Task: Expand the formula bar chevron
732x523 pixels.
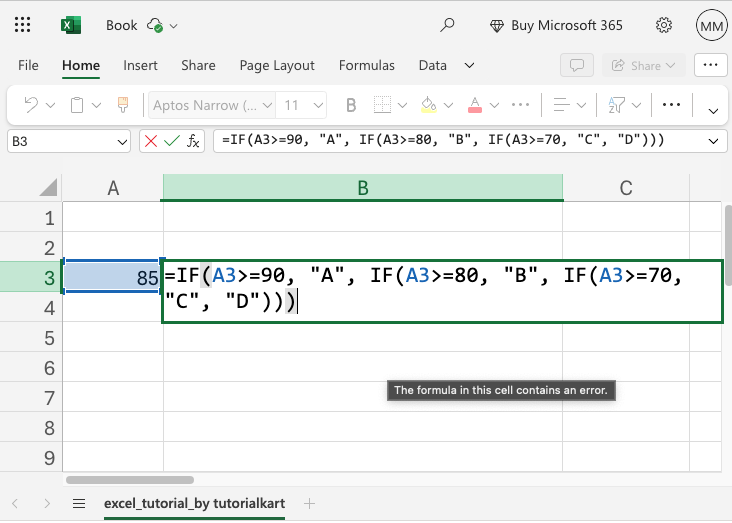Action: 714,141
